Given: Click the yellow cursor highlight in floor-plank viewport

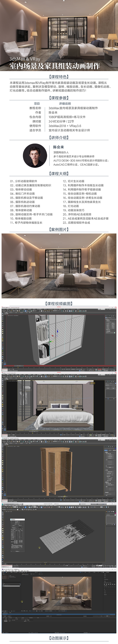Looking at the screenshot, I should [x=39, y=548].
